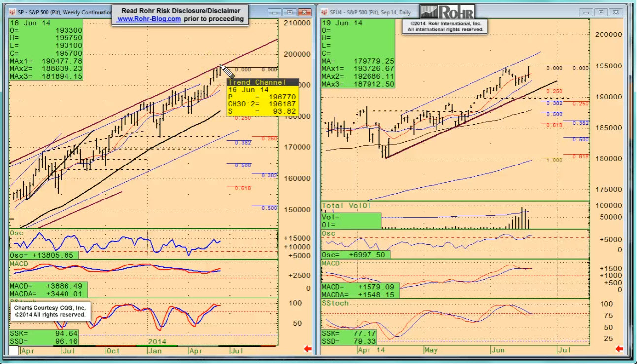Click the SPU4 daily chart window icon
This screenshot has height=364, width=637.
324,12
